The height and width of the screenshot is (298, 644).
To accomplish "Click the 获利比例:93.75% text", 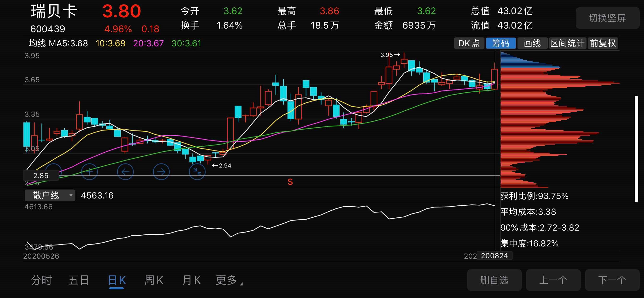I will [x=535, y=196].
